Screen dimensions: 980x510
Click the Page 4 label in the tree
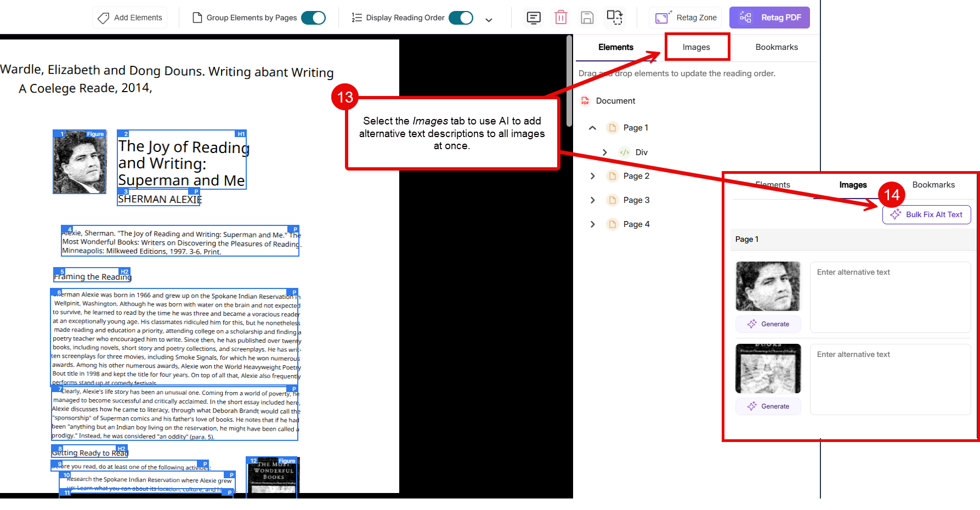(x=636, y=224)
